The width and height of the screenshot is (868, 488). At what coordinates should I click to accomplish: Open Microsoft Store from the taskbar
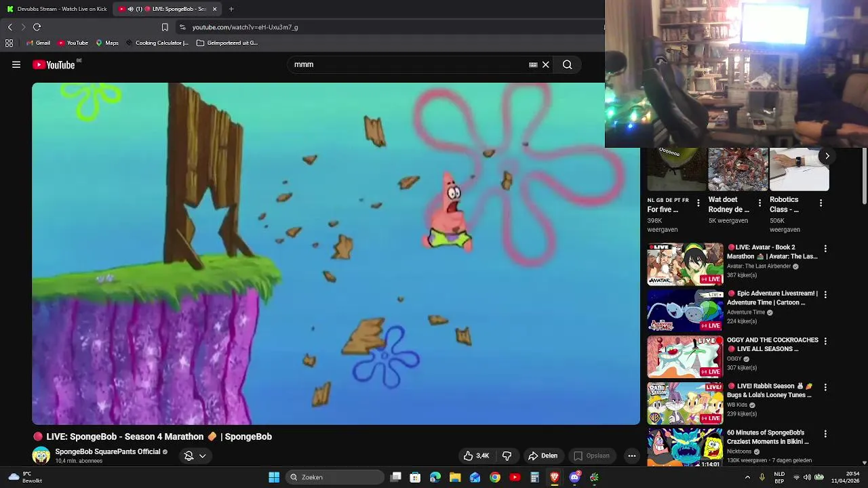point(415,477)
